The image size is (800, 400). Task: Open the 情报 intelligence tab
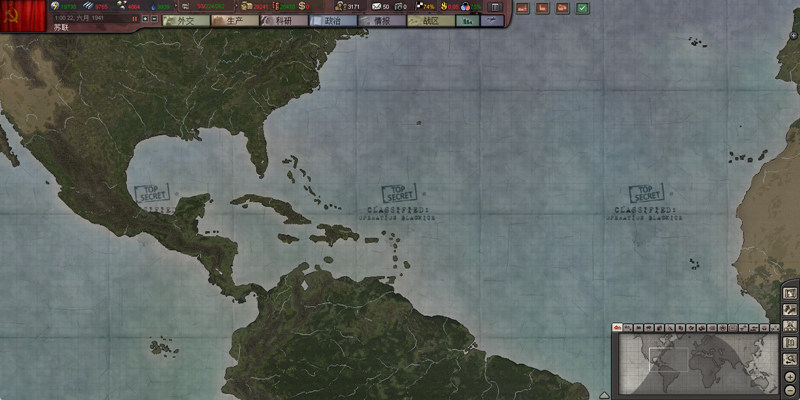pyautogui.click(x=382, y=21)
